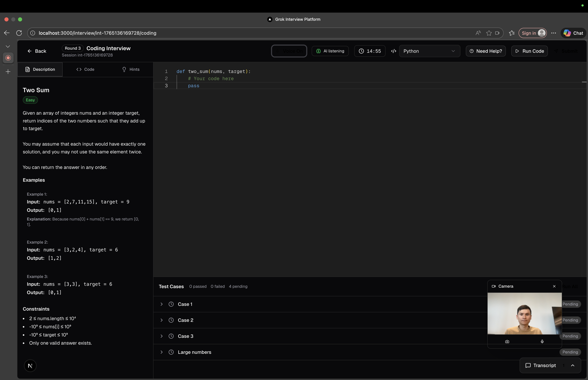The image size is (588, 380).
Task: Expand the Case 1 test case
Action: [x=162, y=304]
